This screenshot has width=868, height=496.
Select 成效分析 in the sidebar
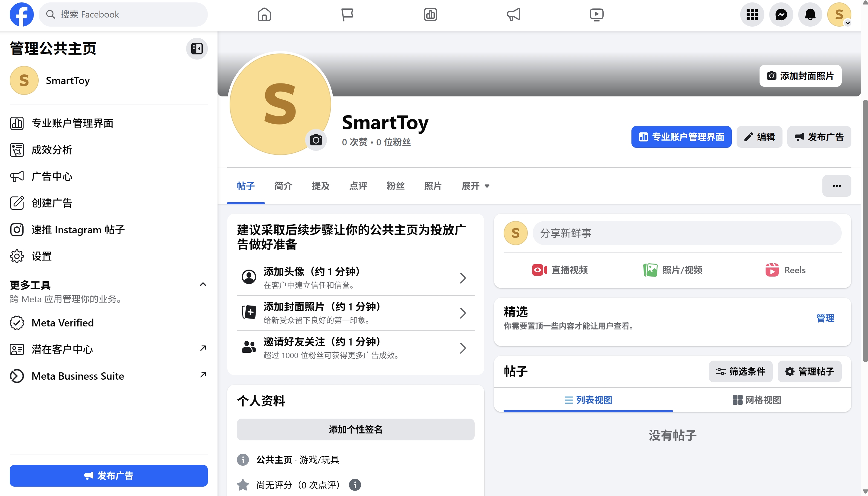52,150
